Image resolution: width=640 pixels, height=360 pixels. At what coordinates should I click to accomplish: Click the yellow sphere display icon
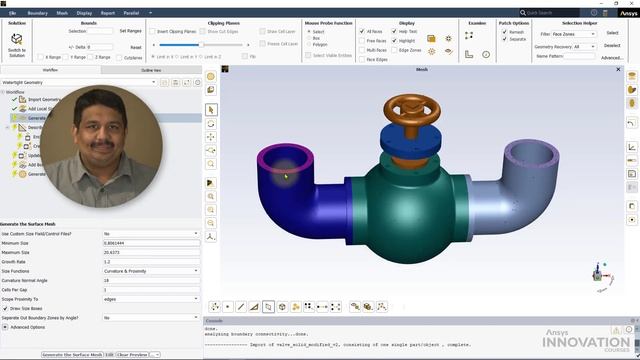pyautogui.click(x=211, y=76)
